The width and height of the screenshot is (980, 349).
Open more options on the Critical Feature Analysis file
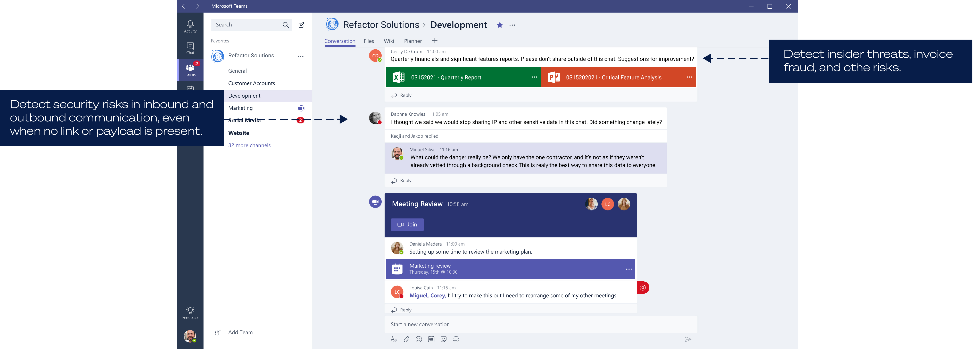point(689,77)
